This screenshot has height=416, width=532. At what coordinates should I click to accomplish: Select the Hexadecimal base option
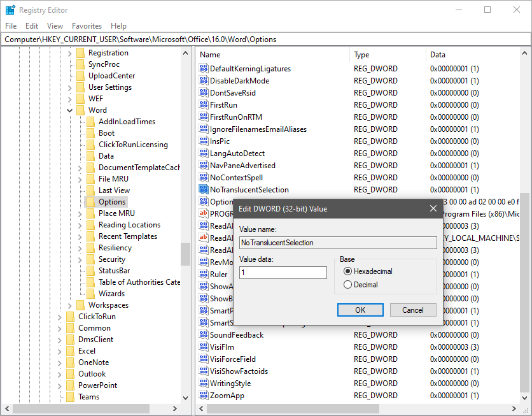(368, 271)
